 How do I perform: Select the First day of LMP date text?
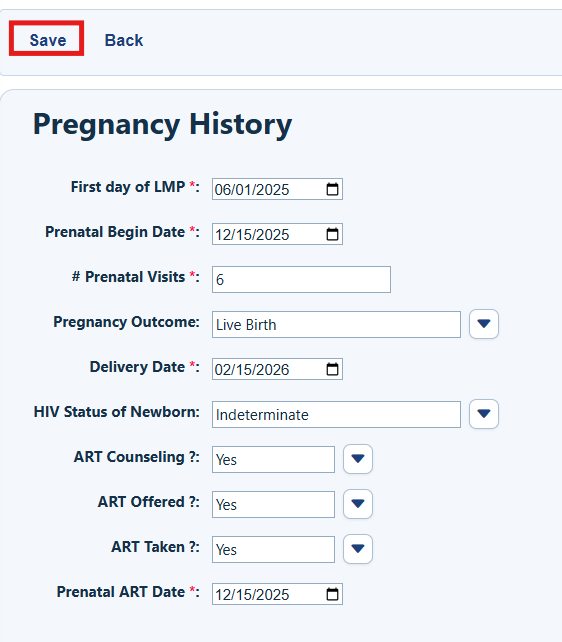(252, 190)
